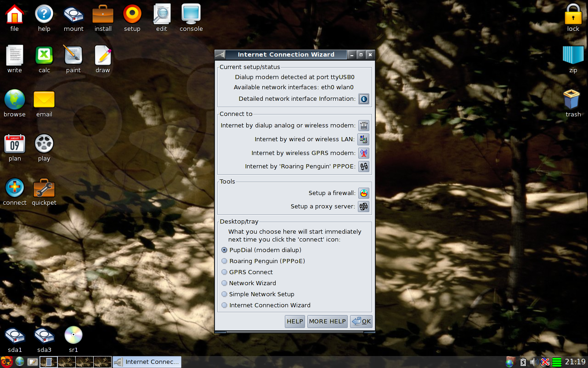Image resolution: width=588 pixels, height=368 pixels.
Task: Open the window menu in wizard title bar
Action: coord(220,55)
